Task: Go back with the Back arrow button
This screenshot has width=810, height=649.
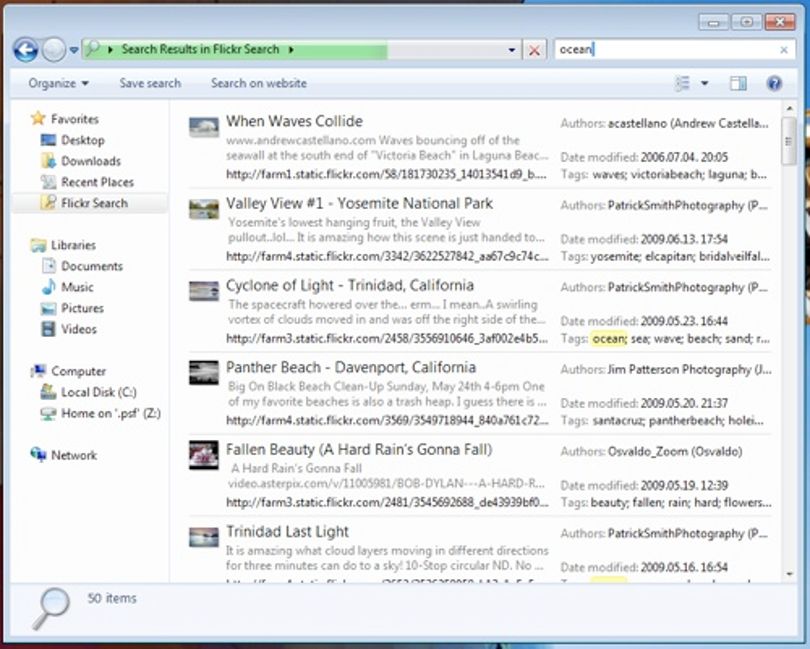Action: 26,50
